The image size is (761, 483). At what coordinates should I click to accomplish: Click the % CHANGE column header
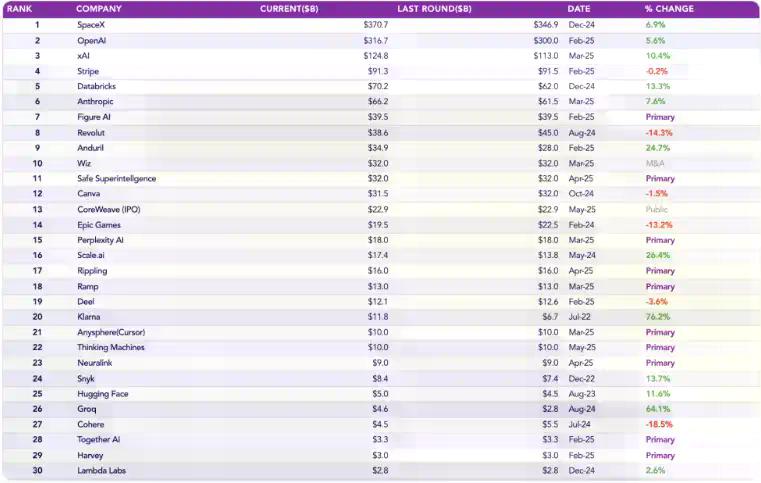tap(669, 9)
